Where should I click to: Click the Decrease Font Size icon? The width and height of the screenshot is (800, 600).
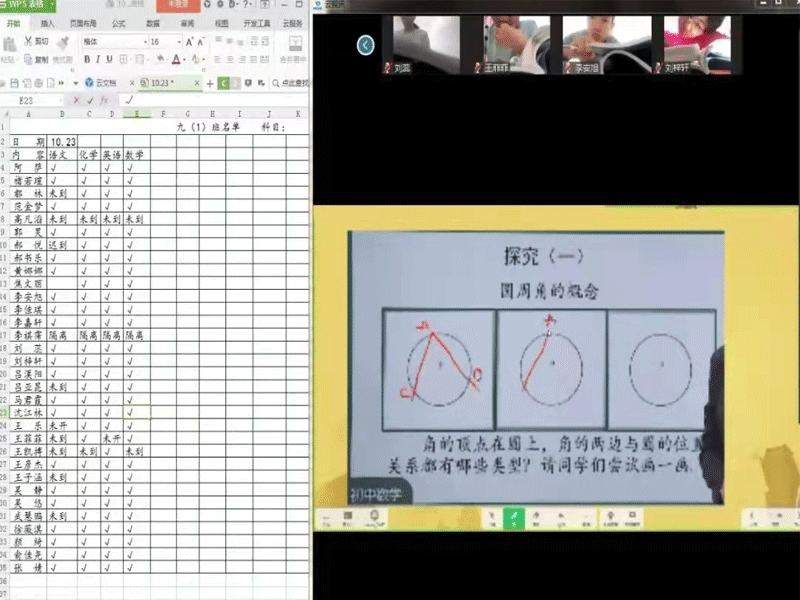[x=201, y=42]
